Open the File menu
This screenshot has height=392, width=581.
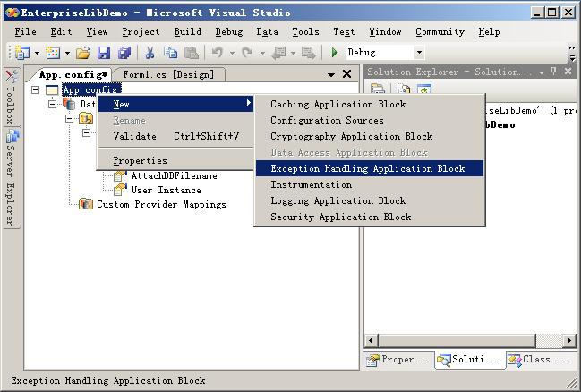[x=25, y=32]
